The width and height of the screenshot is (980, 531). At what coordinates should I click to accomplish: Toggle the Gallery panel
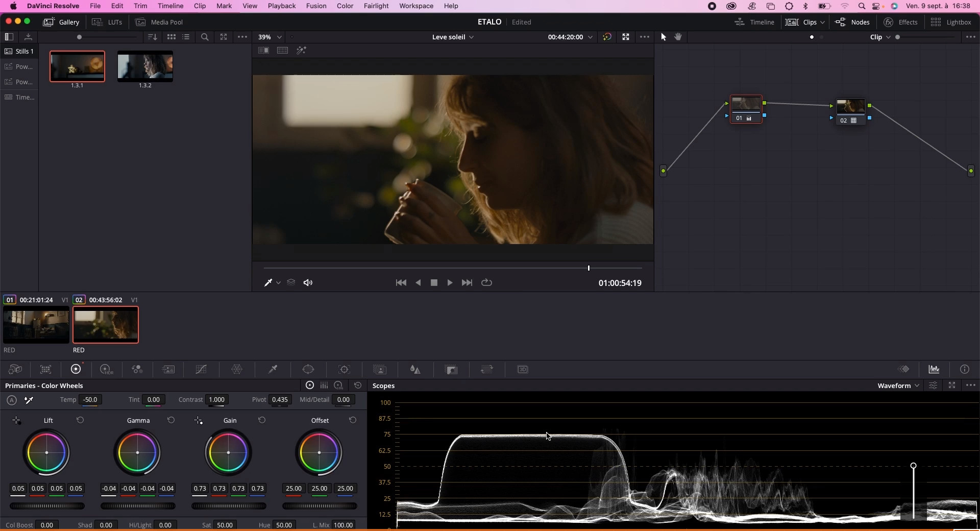62,22
